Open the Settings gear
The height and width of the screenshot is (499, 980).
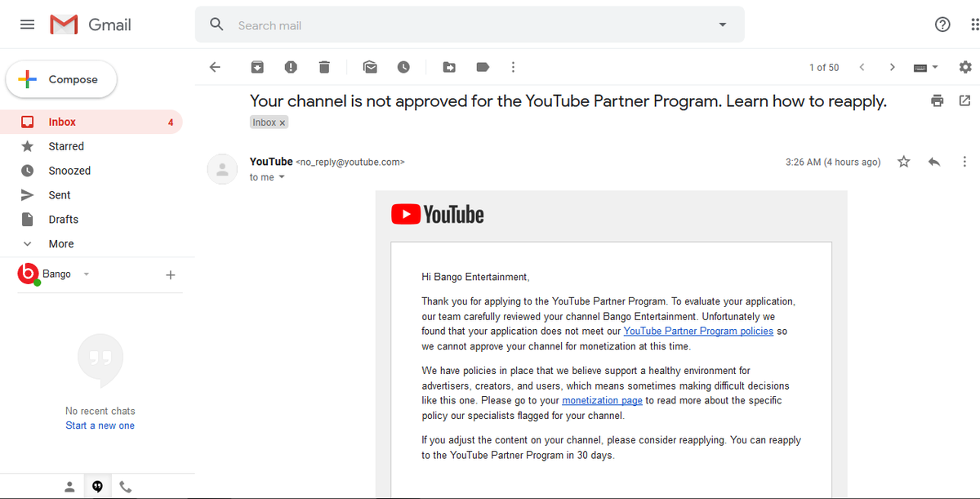pyautogui.click(x=965, y=67)
